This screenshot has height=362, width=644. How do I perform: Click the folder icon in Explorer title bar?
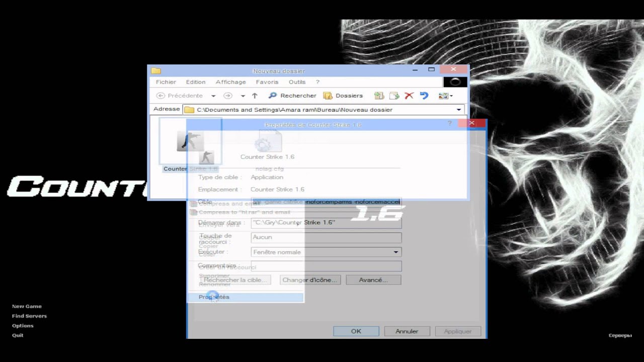tap(156, 71)
